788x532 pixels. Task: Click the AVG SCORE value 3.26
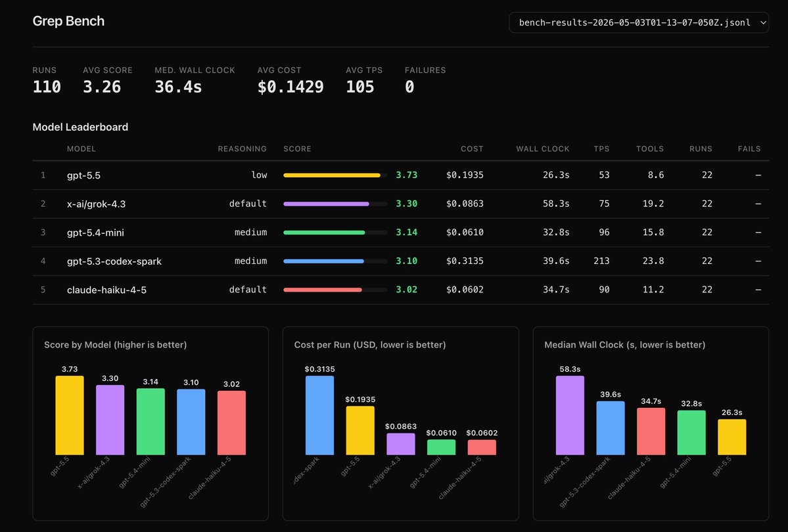point(102,87)
